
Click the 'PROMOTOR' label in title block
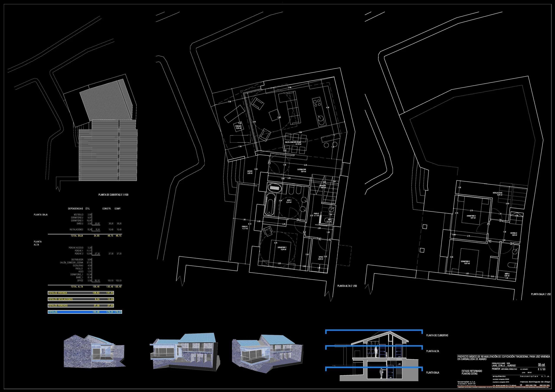tap(496, 369)
